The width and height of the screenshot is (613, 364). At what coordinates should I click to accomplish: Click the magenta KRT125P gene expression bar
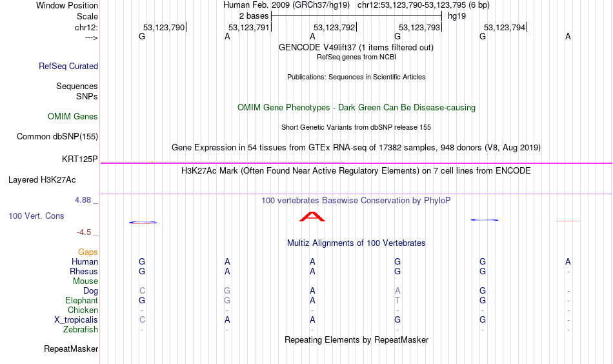[x=356, y=163]
